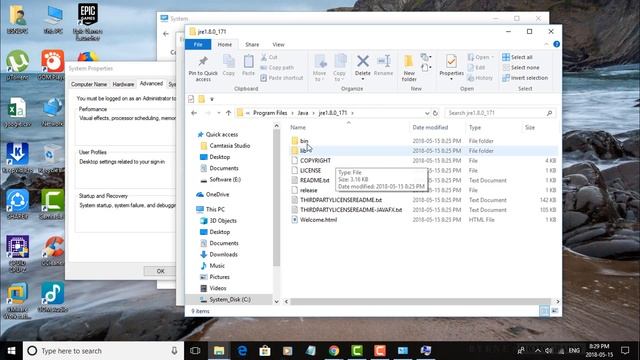
Task: Click Paste shortcut in ribbon
Action: click(282, 78)
